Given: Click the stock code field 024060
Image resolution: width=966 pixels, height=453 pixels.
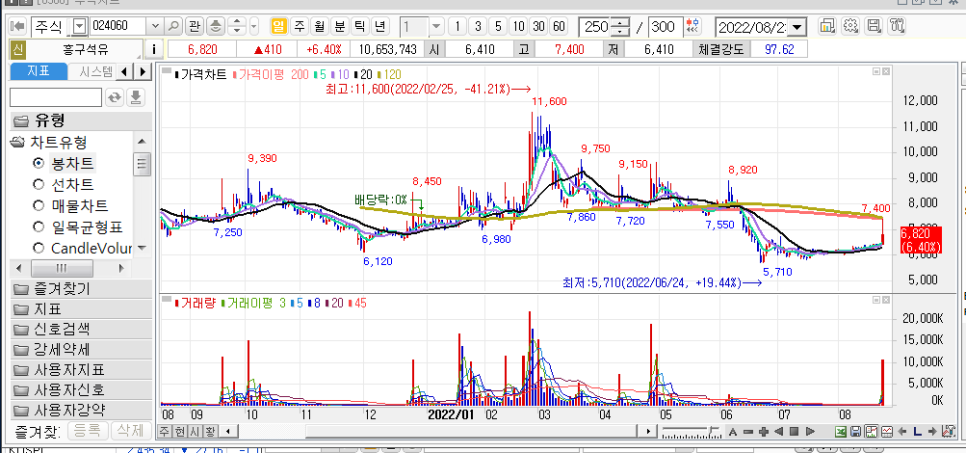Looking at the screenshot, I should click(118, 27).
